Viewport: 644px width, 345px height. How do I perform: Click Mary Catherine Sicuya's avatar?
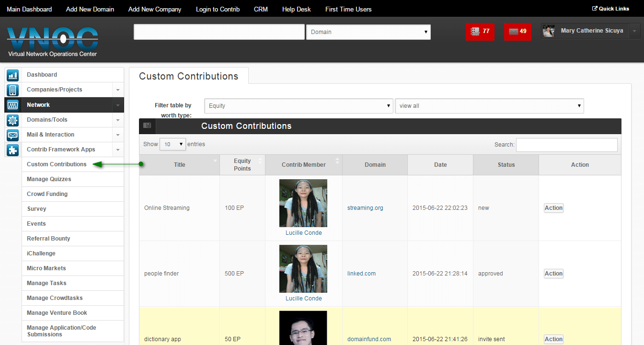pyautogui.click(x=549, y=31)
